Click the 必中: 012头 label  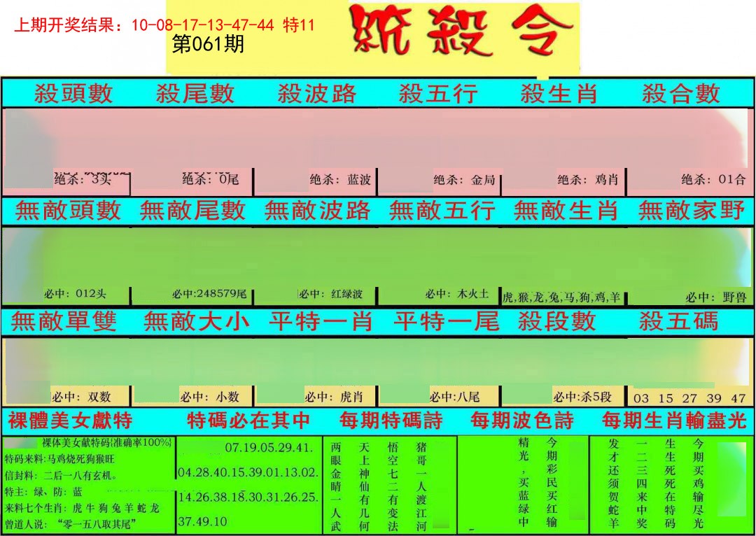(75, 295)
